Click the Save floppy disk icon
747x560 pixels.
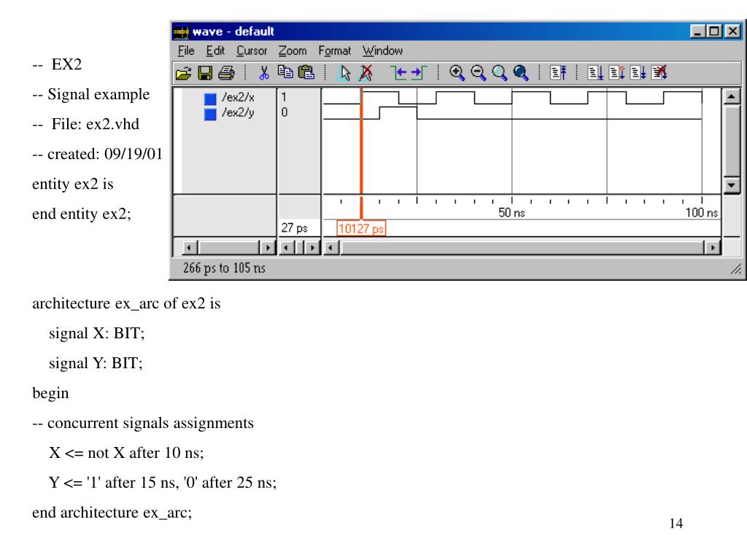(205, 73)
